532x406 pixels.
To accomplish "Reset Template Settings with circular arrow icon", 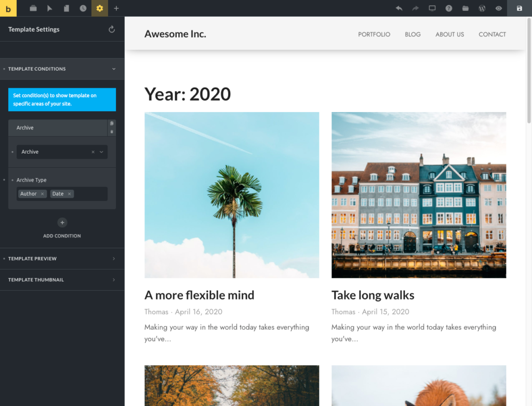I will pyautogui.click(x=112, y=30).
